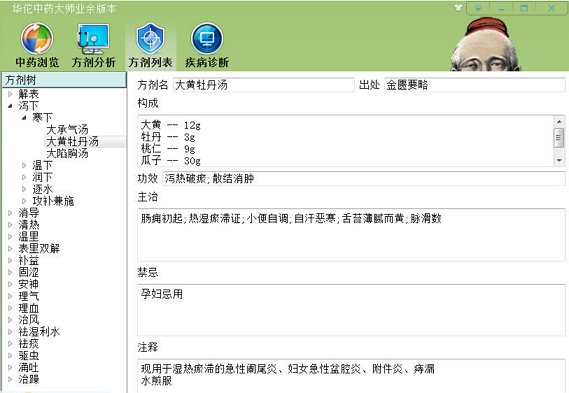
Task: Collapse the 寒下 sub-category
Action: 24,118
